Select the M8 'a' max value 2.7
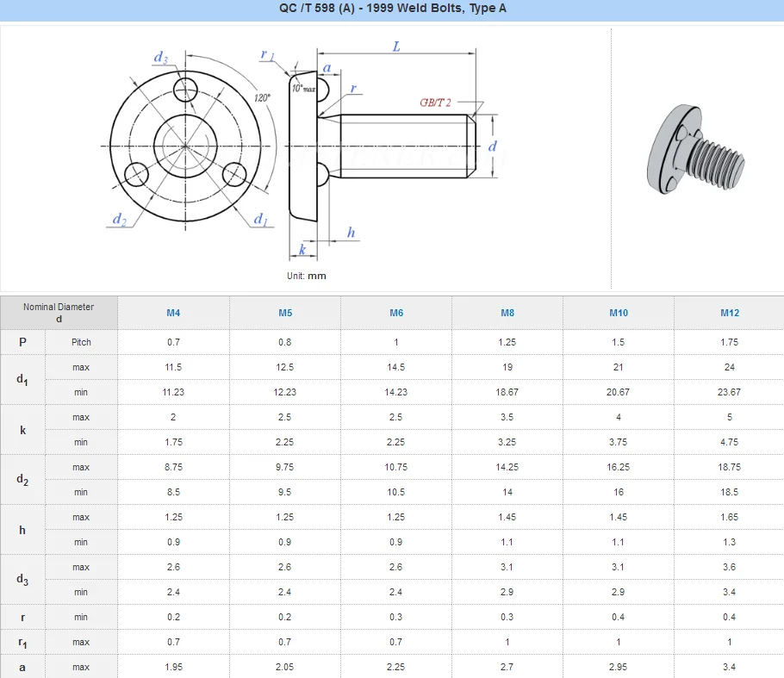 pyautogui.click(x=507, y=668)
